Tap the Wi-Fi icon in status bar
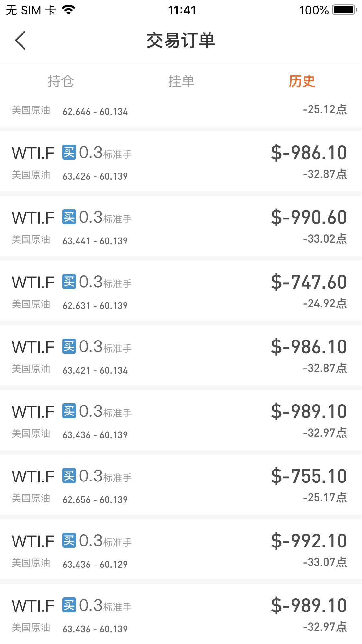Screen dimensions: 362x644 tap(69, 10)
